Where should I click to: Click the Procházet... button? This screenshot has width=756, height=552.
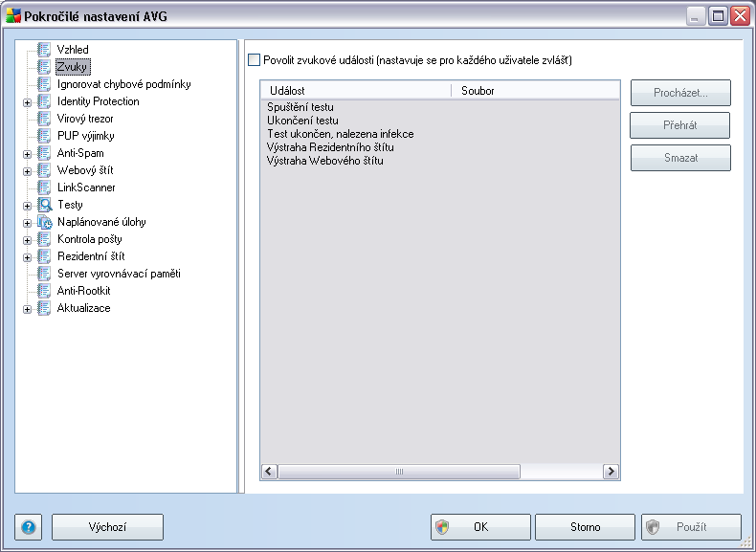click(x=680, y=93)
